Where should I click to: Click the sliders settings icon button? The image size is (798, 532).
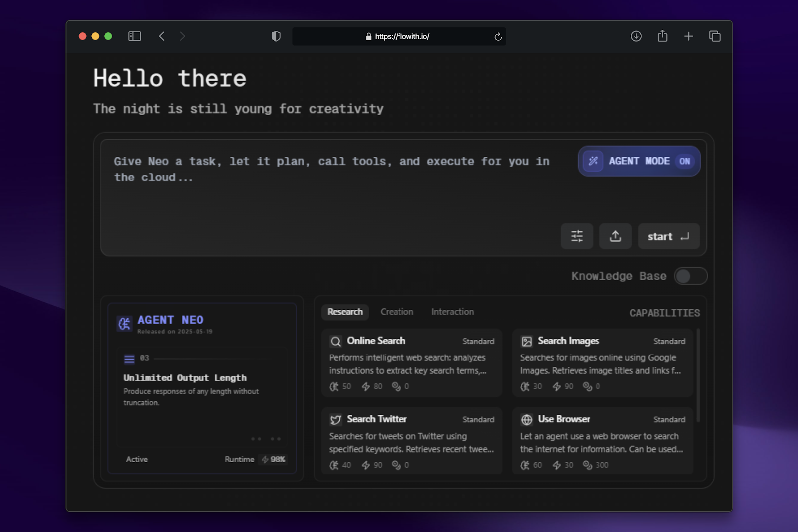[577, 236]
